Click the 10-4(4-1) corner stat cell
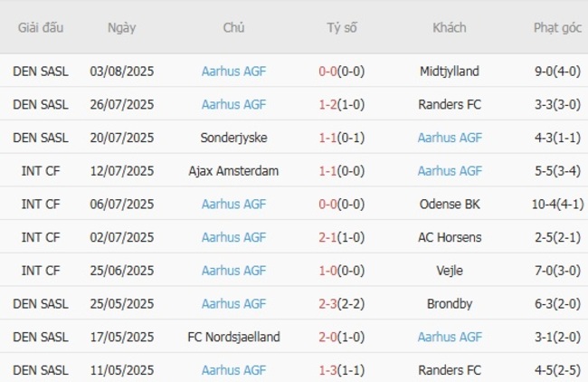This screenshot has width=588, height=382. coord(557,204)
